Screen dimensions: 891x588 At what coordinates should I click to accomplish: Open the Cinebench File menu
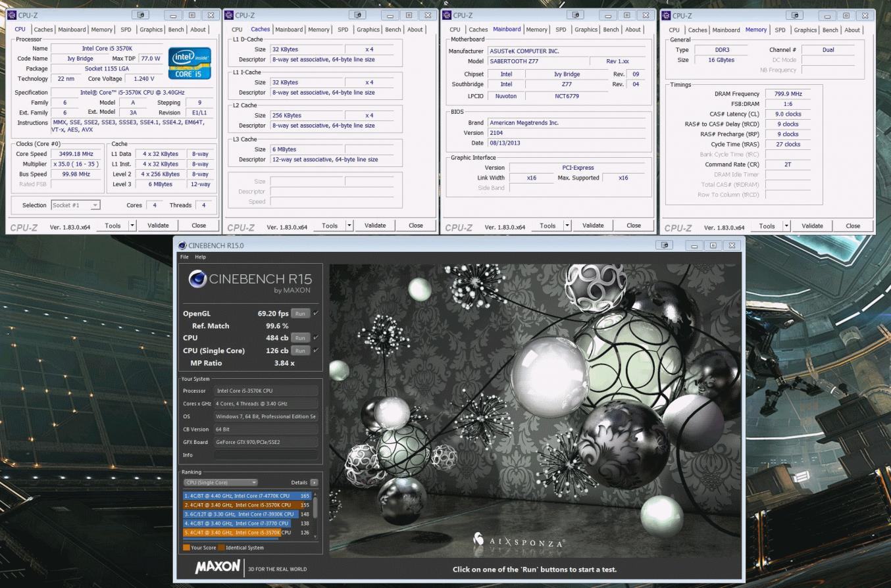(184, 257)
